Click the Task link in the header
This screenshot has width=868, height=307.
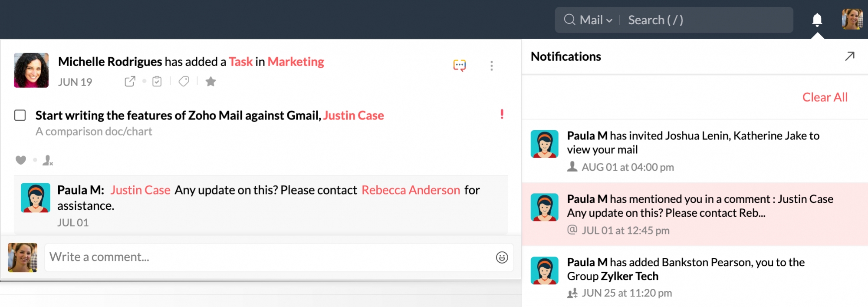coord(240,62)
